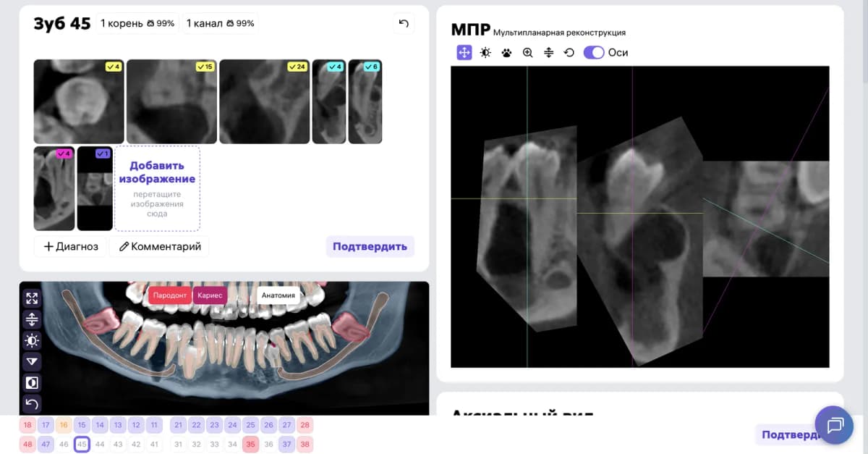This screenshot has height=454, width=868.
Task: Click the 1 канал 99% badge
Action: point(220,23)
